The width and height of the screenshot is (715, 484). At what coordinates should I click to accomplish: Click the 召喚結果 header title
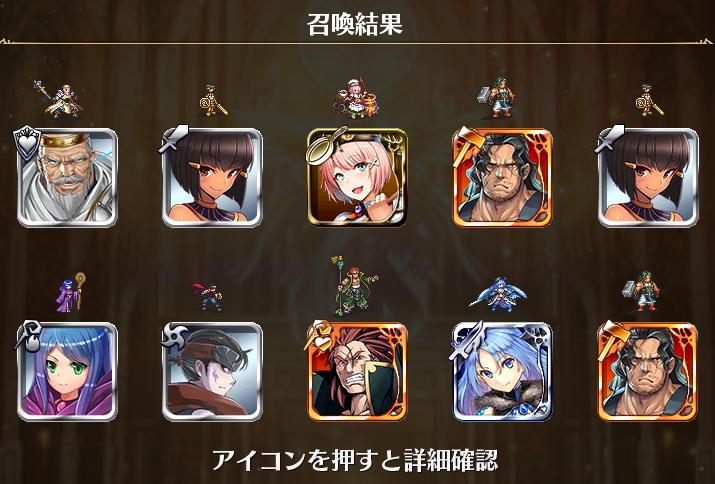pos(355,24)
